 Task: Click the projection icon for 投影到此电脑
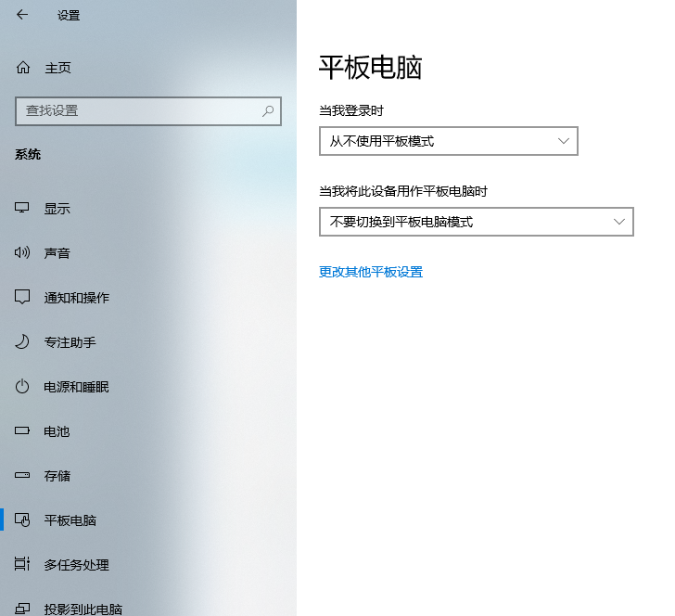pos(22,609)
